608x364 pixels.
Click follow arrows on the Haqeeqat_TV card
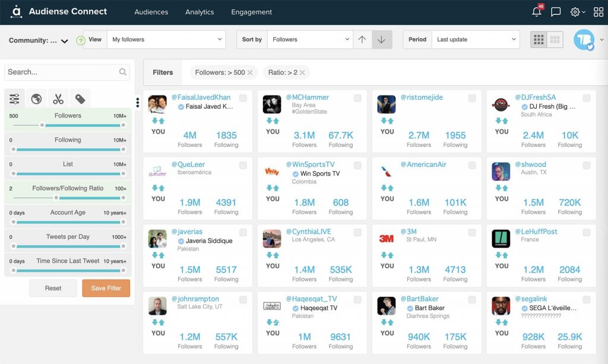click(273, 322)
